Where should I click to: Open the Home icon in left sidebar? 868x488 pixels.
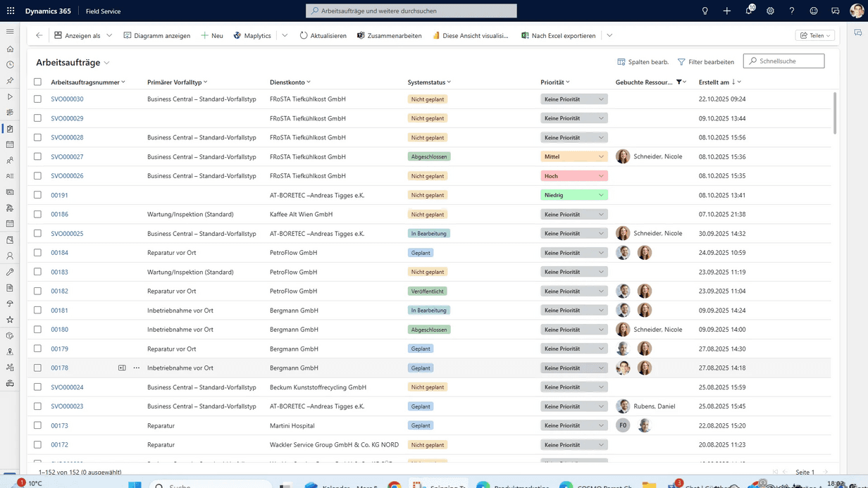[10, 49]
